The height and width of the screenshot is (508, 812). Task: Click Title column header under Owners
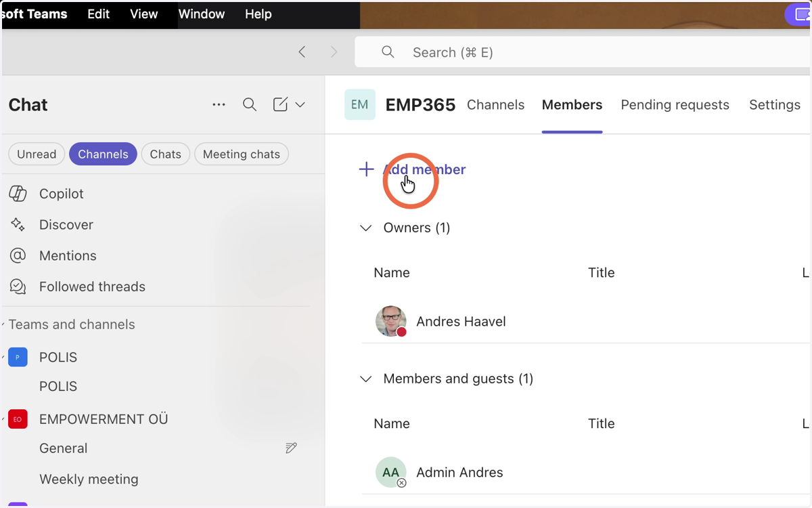[x=602, y=273]
